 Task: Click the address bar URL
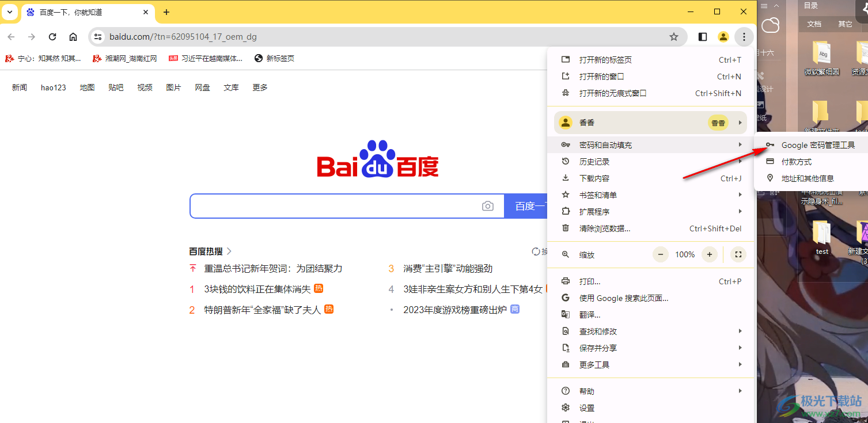pos(183,37)
